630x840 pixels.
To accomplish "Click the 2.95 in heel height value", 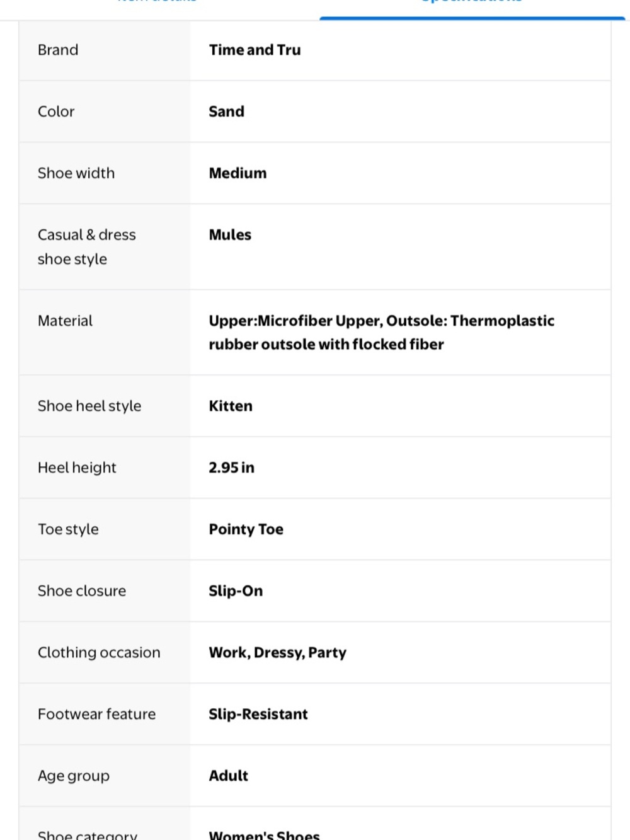I will (x=232, y=468).
